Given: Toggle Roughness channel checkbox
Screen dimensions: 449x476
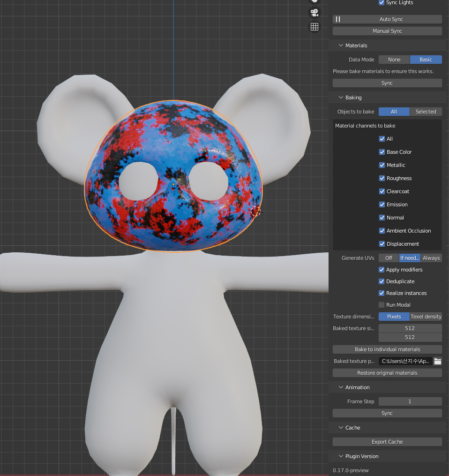Looking at the screenshot, I should point(382,178).
